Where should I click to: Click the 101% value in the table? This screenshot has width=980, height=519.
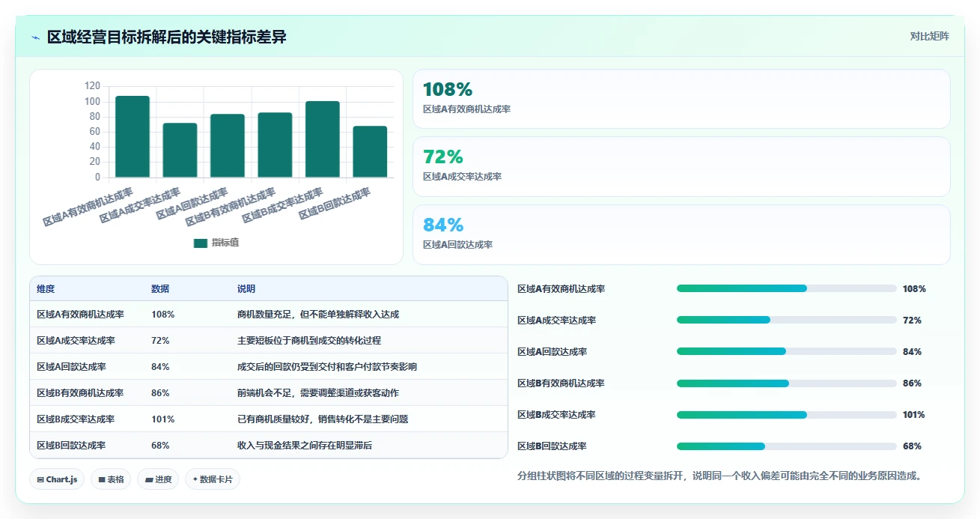162,419
